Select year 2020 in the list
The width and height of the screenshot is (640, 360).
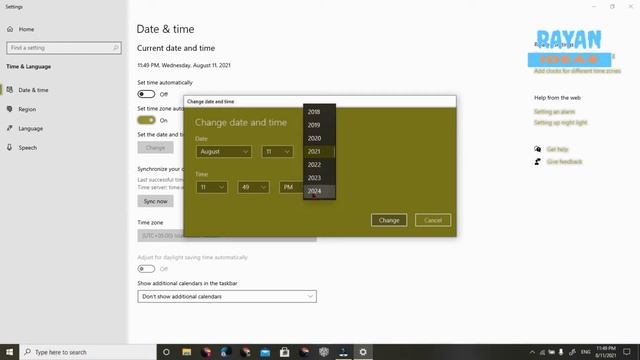pyautogui.click(x=319, y=138)
